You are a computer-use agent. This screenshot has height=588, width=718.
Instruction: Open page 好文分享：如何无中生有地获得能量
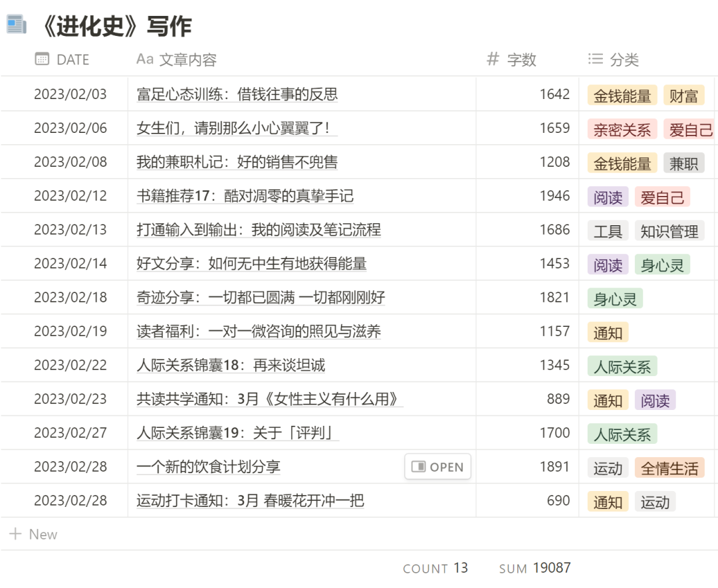point(251,264)
